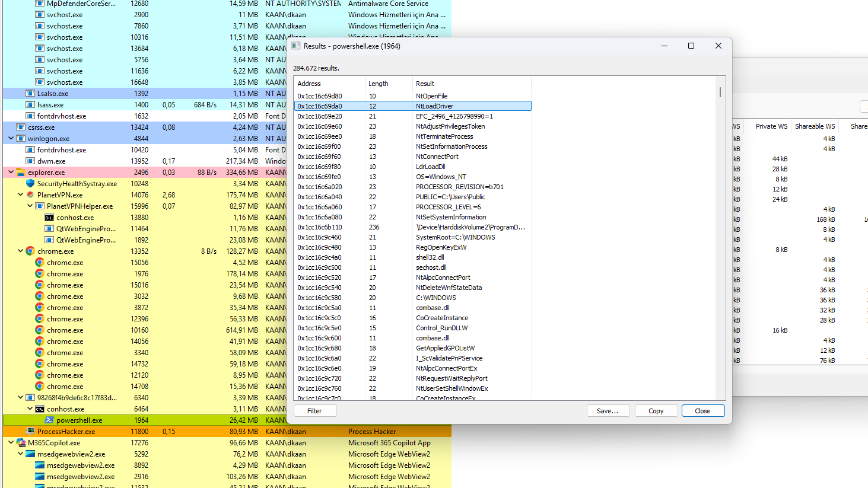Collapse the chrome.exe parent tree node
Viewport: 868px width, 488px height.
tap(20, 251)
